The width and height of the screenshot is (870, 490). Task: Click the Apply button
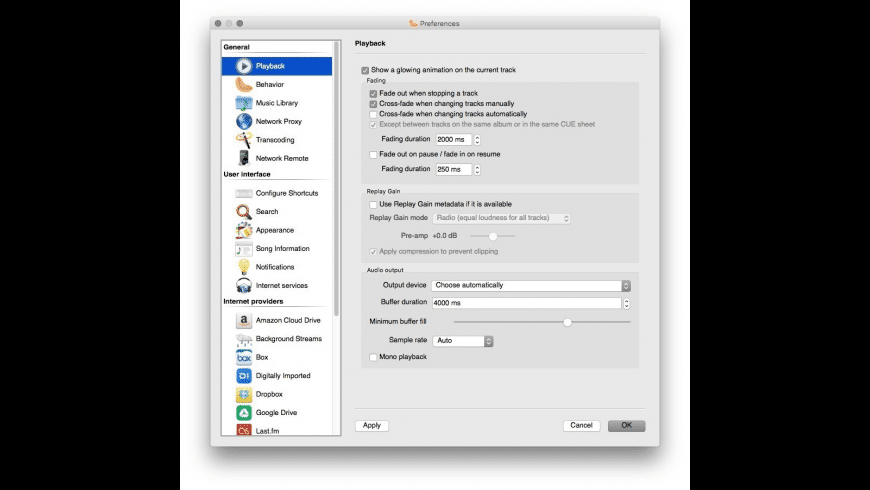click(372, 426)
